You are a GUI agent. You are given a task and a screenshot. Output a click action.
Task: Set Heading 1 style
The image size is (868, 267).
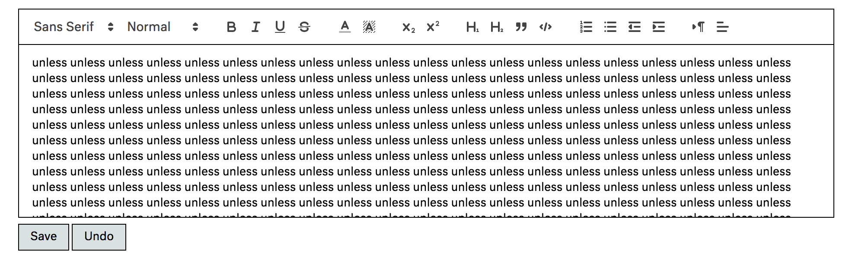click(x=472, y=27)
